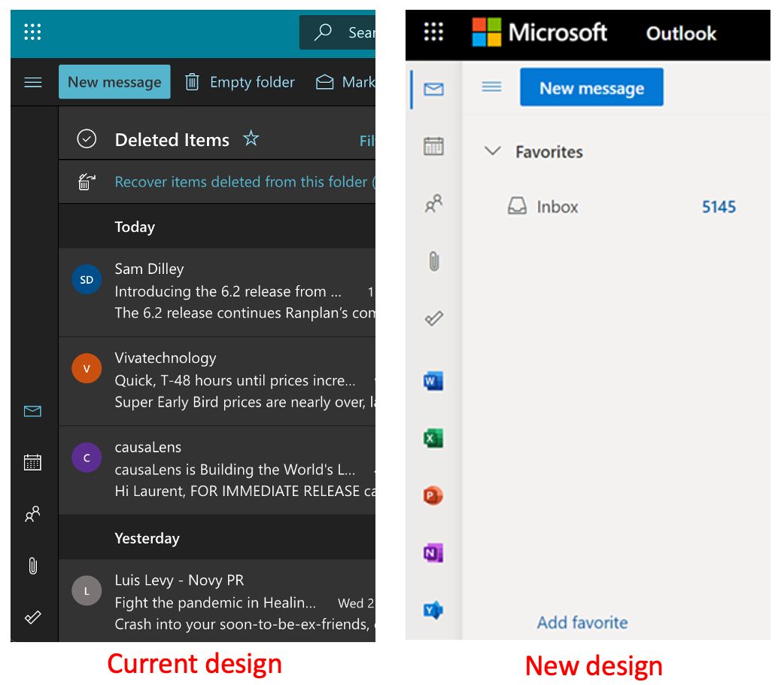Image resolution: width=784 pixels, height=685 pixels.
Task: Launch Yammer from the left rail
Action: point(433,610)
